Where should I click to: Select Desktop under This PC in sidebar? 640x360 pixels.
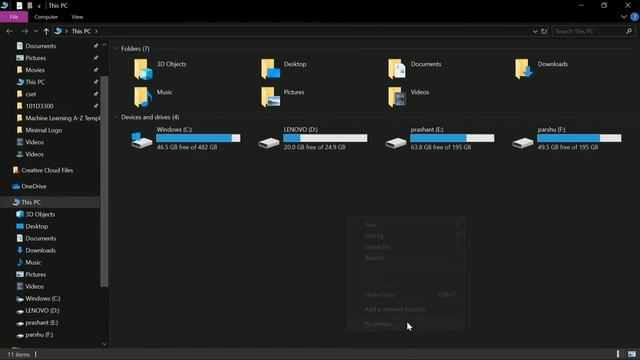[32, 226]
